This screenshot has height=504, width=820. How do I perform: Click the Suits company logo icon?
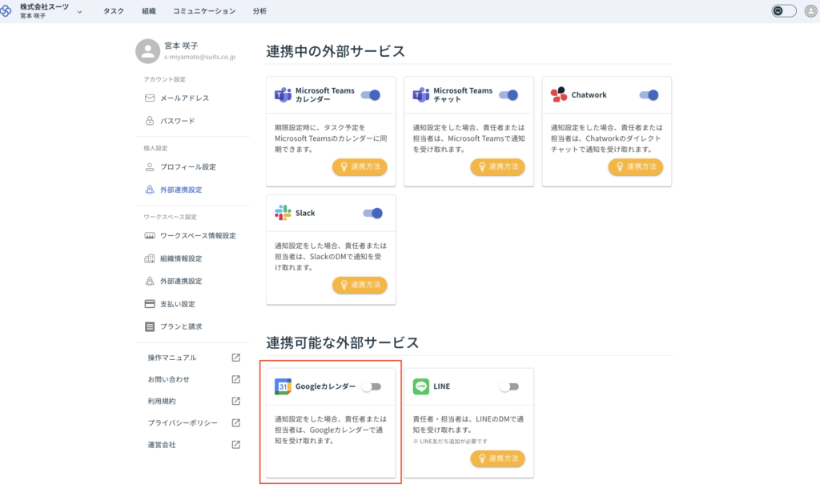[x=10, y=11]
